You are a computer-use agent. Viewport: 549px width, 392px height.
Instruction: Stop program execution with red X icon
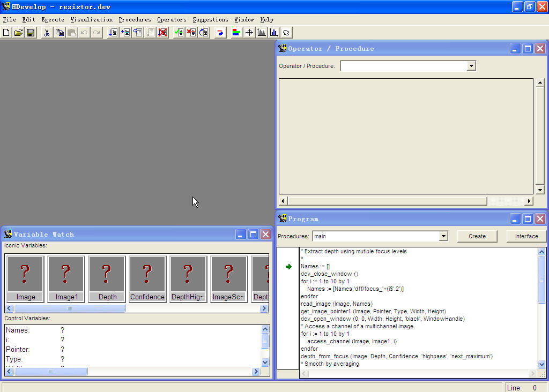(163, 33)
